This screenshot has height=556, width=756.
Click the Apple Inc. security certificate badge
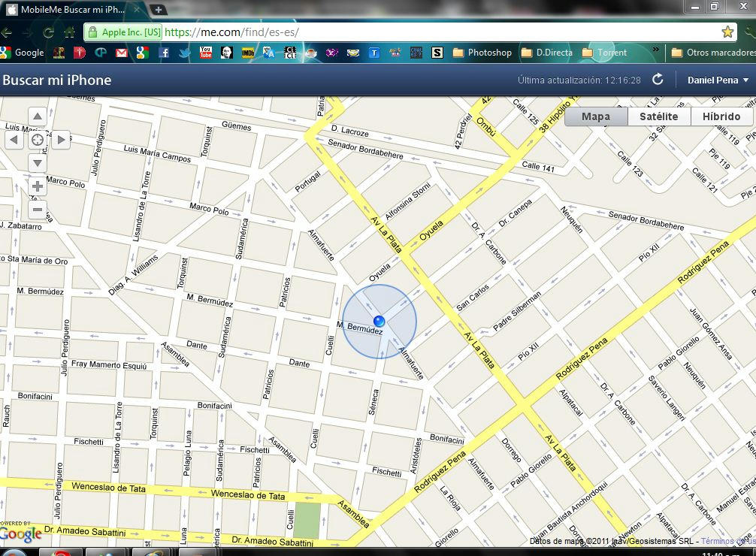pos(123,32)
